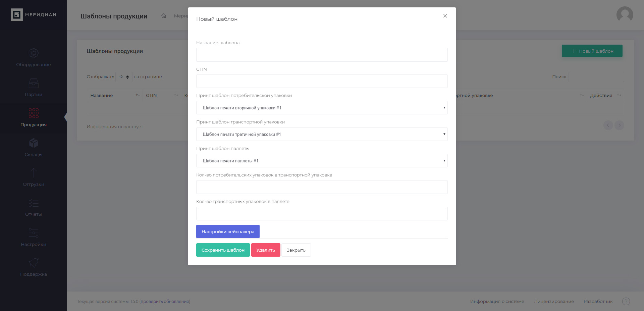Click the red Удалить button

point(266,250)
